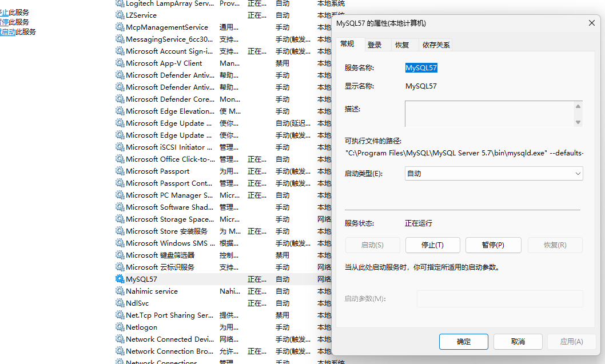The height and width of the screenshot is (364, 605).
Task: Click the 正在运行 service status text
Action: click(418, 223)
